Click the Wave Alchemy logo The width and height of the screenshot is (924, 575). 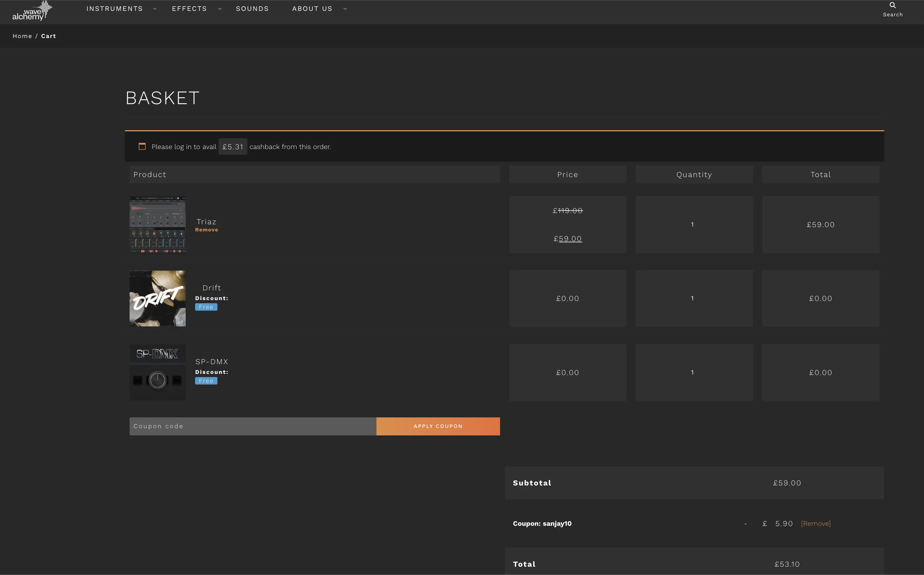click(x=32, y=11)
